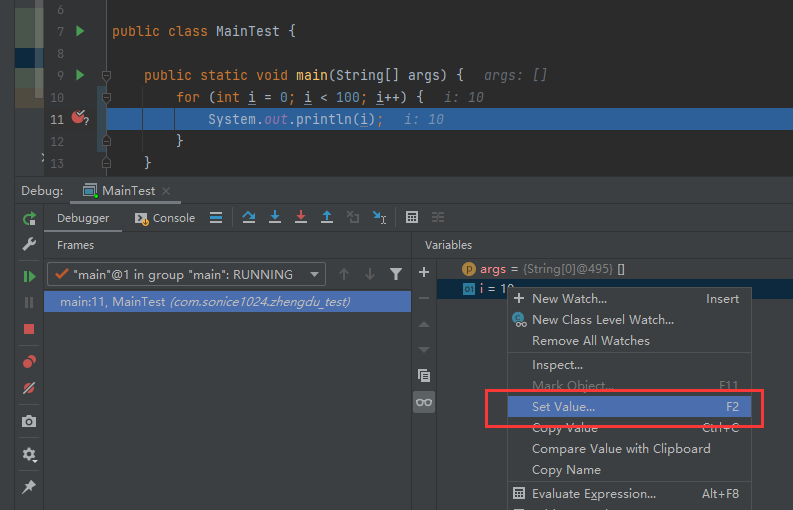Viewport: 793px width, 510px height.
Task: Open View Breakpoints double red circles
Action: click(29, 362)
